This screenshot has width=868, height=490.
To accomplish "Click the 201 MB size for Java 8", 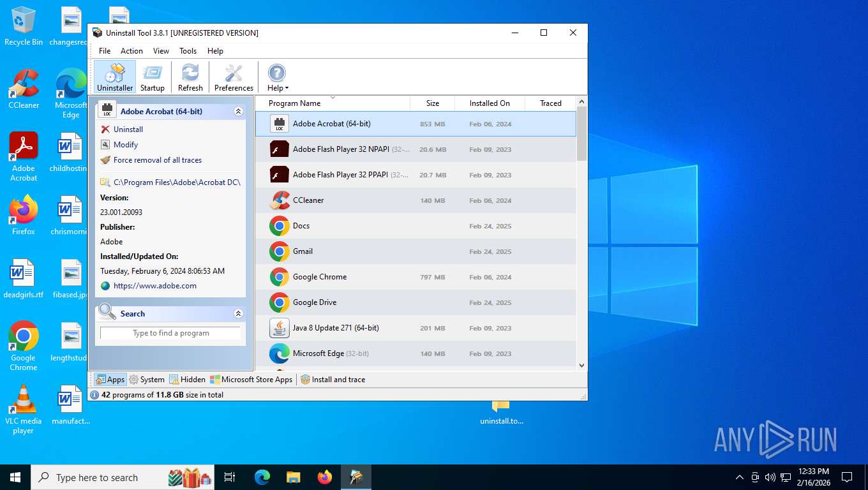I will 433,328.
